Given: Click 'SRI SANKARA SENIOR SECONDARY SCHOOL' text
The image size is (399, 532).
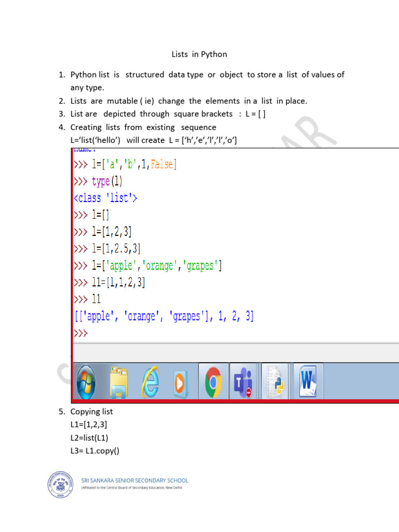Looking at the screenshot, I should click(135, 481).
